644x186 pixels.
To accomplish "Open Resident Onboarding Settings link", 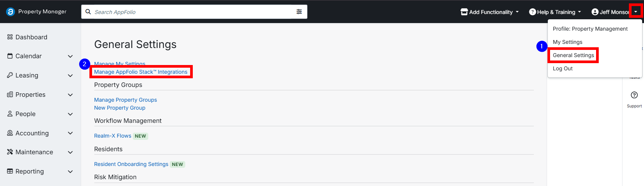I will pos(131,164).
